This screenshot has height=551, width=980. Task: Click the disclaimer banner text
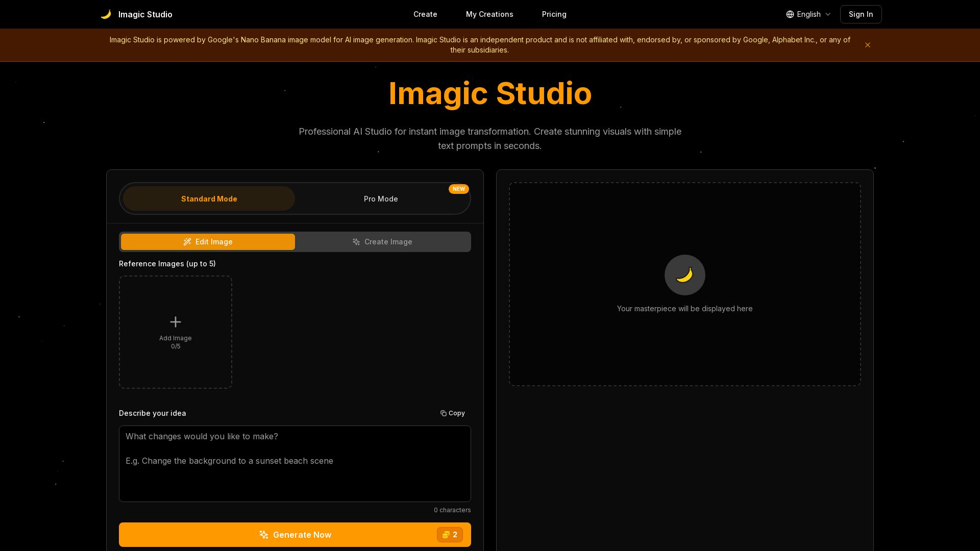pyautogui.click(x=480, y=45)
